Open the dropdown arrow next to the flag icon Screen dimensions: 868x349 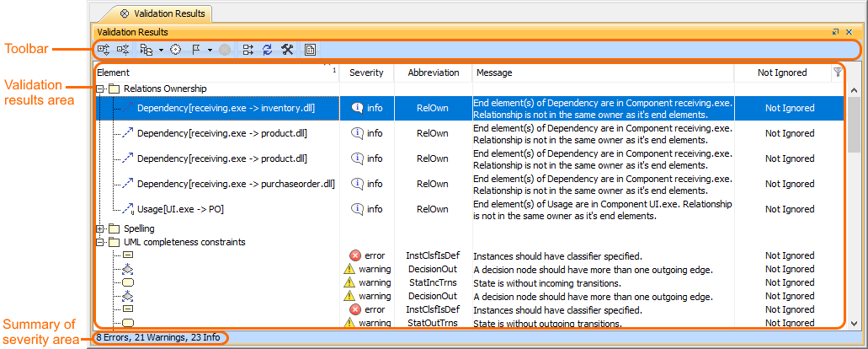point(210,51)
